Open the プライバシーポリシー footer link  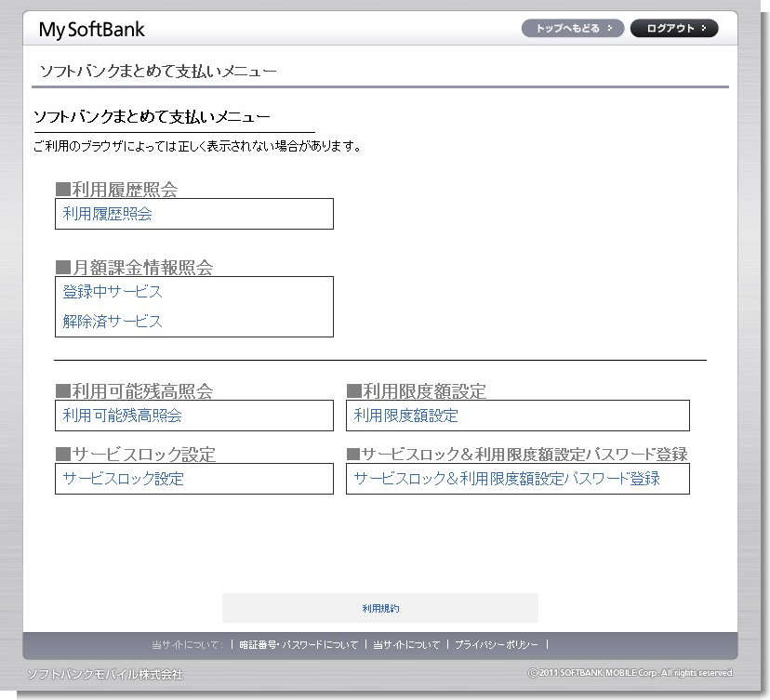tap(497, 645)
